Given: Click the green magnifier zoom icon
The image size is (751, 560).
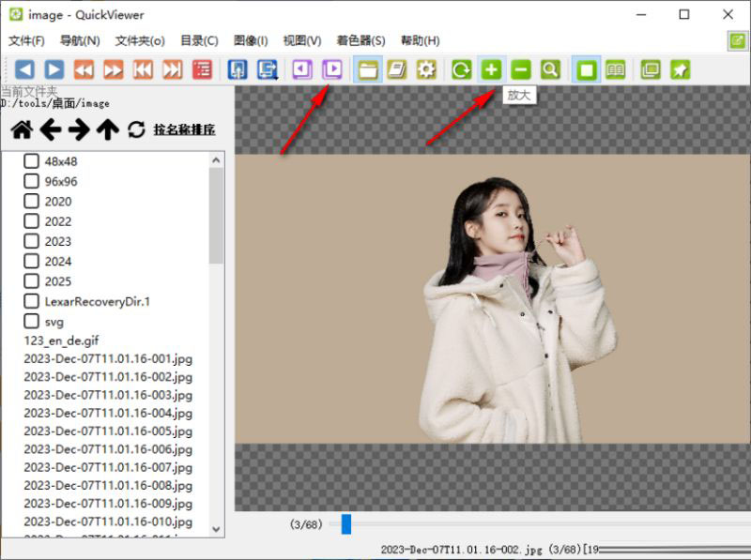Looking at the screenshot, I should coord(550,69).
